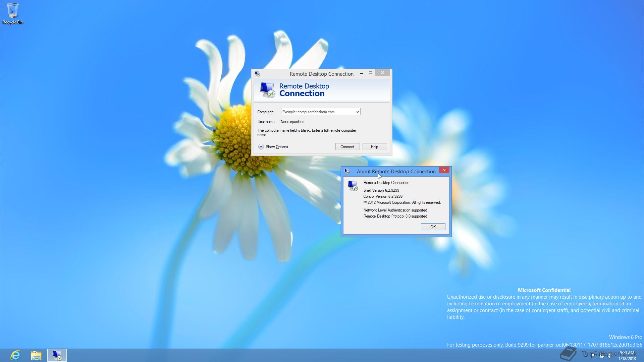Screen dimensions: 644x362
Task: Click the 'User name:' label
Action: tap(266, 122)
